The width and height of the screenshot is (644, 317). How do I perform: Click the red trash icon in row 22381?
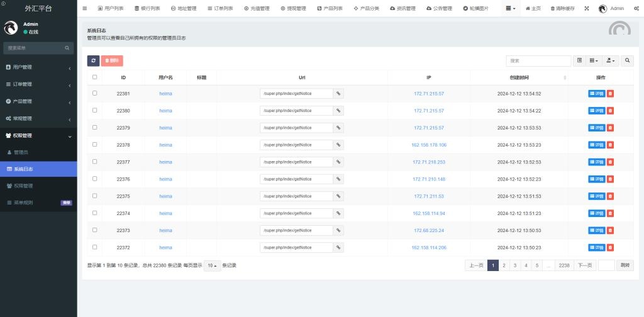point(611,94)
